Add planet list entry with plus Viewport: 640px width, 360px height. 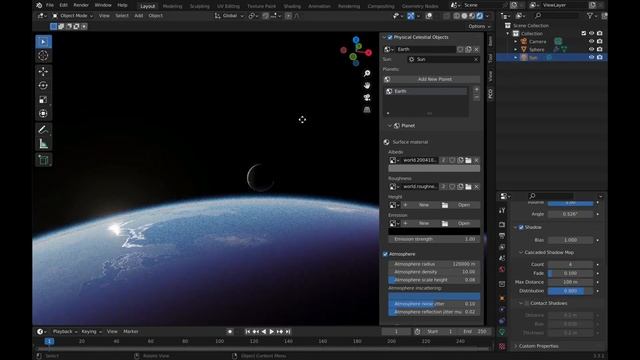476,89
